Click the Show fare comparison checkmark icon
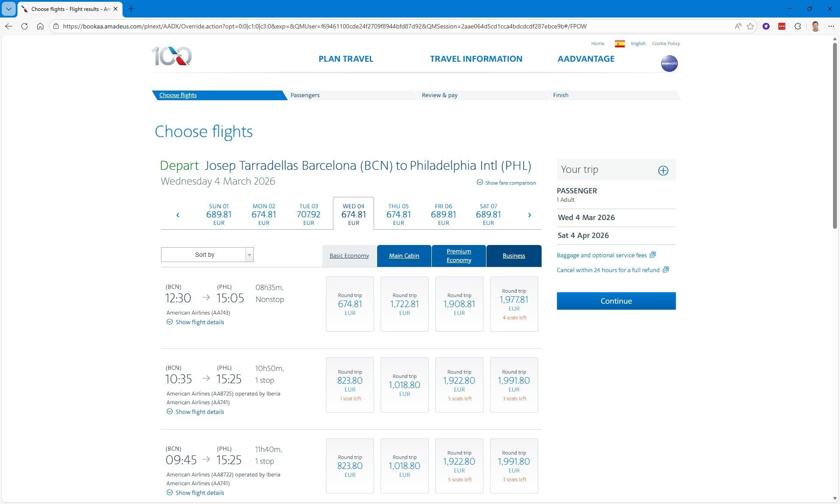 pos(479,183)
